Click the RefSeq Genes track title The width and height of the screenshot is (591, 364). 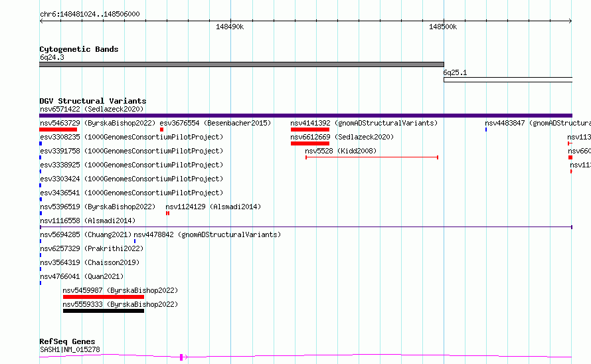[67, 341]
